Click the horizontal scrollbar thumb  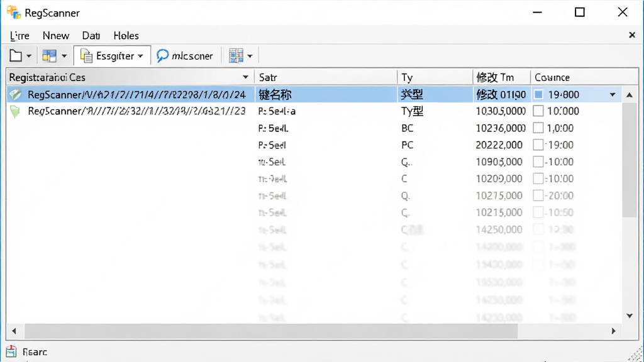271,331
